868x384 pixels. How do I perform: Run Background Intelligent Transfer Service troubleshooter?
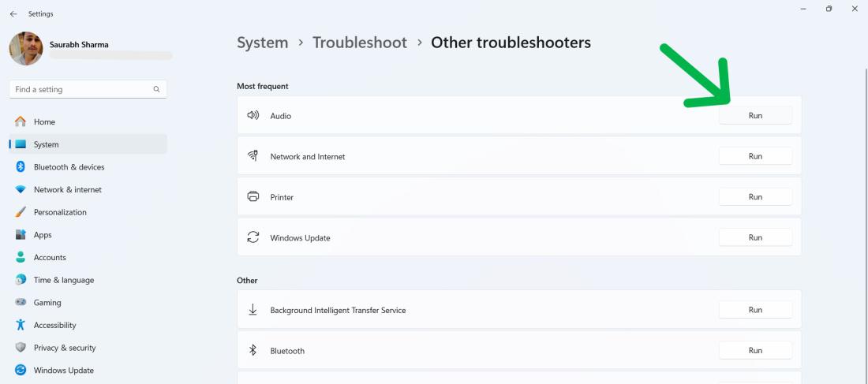755,310
